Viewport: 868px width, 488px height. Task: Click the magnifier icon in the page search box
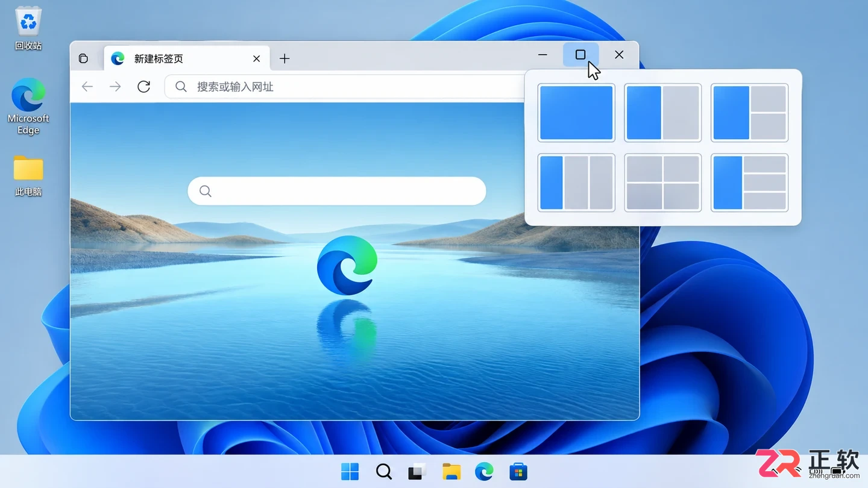coord(206,191)
